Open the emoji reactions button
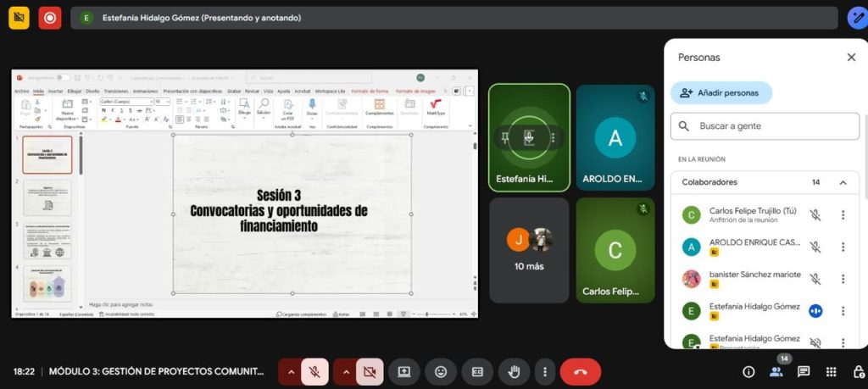The height and width of the screenshot is (389, 868). click(441, 371)
